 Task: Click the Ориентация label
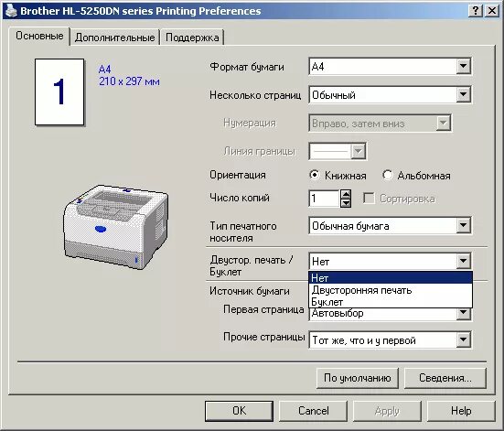[238, 175]
